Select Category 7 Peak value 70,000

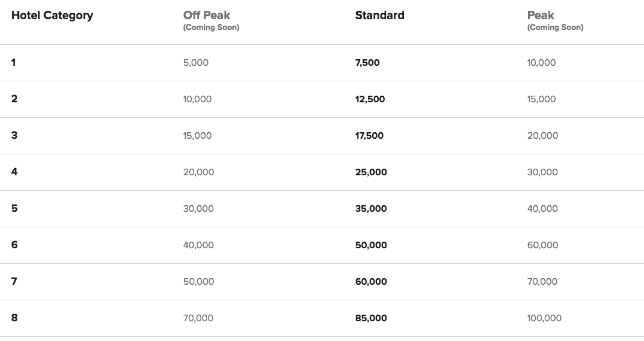click(542, 282)
